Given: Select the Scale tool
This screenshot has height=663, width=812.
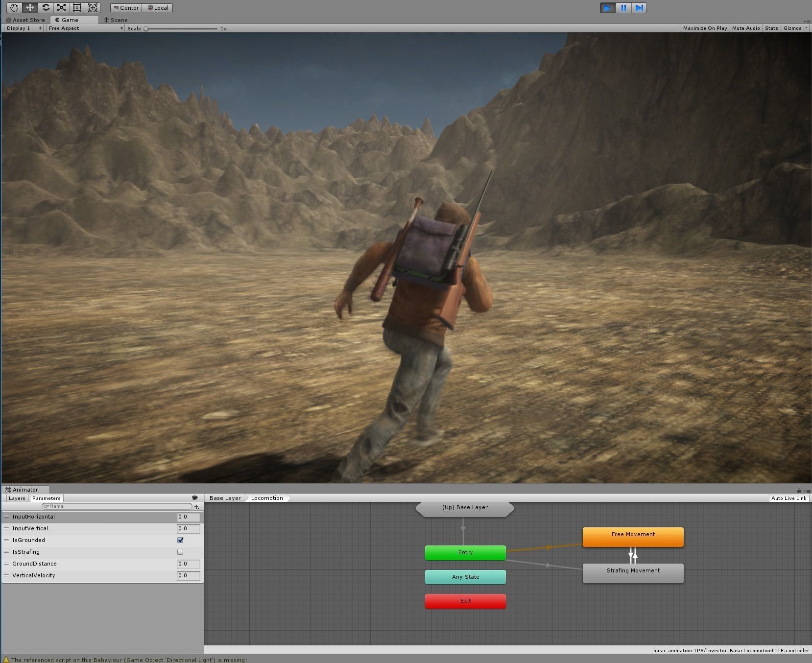Looking at the screenshot, I should (x=61, y=8).
